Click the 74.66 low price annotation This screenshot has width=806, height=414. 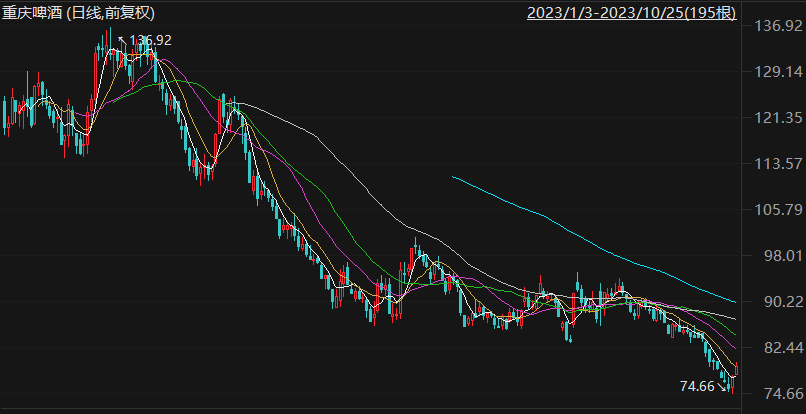click(x=697, y=386)
